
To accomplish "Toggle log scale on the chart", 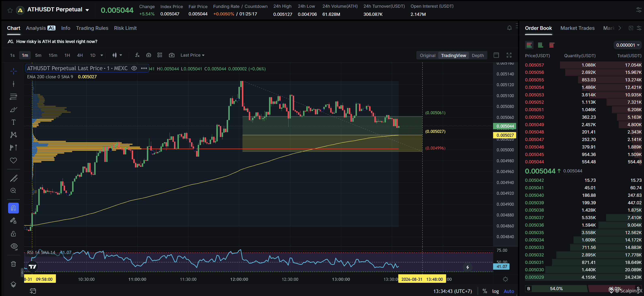I will coord(495,291).
